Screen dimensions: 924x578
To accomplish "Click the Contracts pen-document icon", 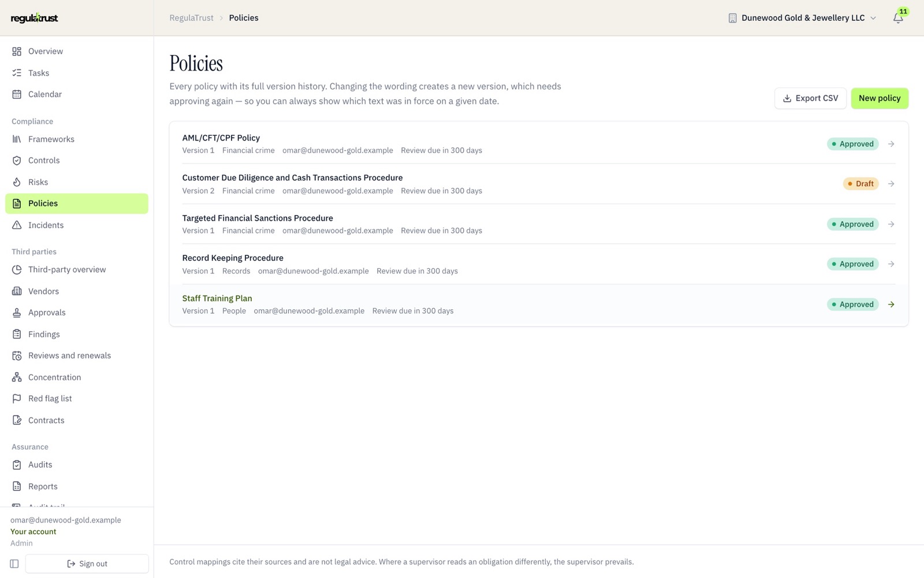I will (17, 420).
